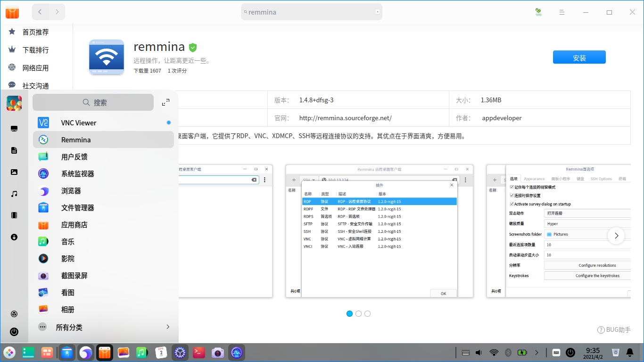Toggle the launcher to fullscreen mode

click(165, 102)
